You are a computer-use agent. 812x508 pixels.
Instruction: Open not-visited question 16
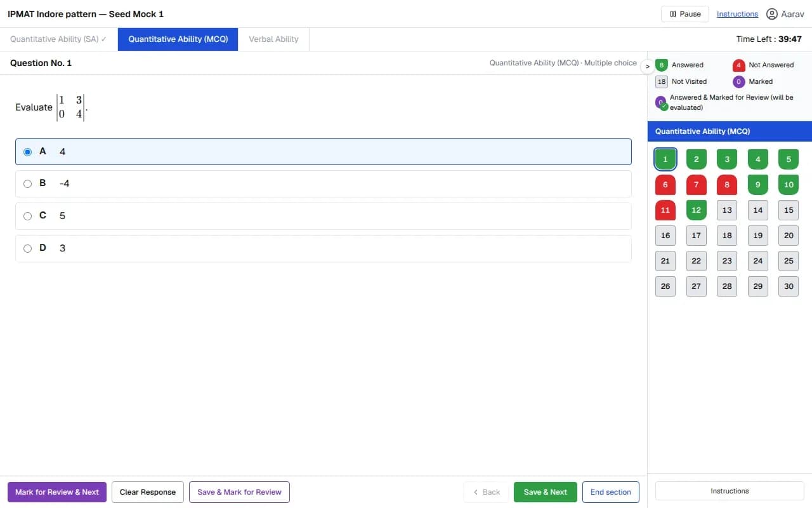[665, 236]
